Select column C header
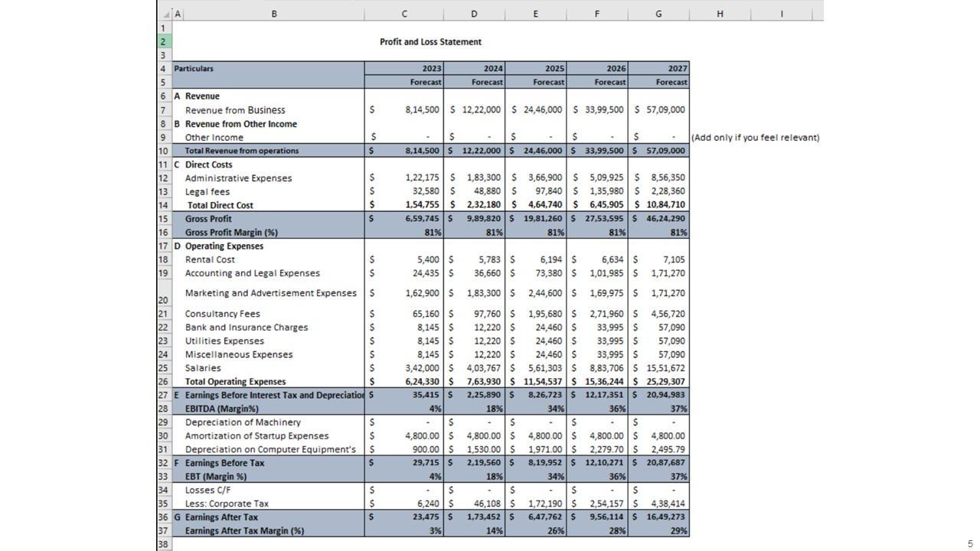This screenshot has width=980, height=551. coord(404,14)
